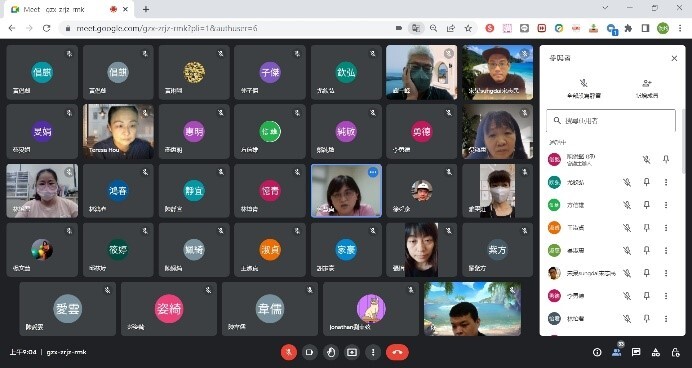Image resolution: width=692 pixels, height=368 pixels.
Task: Open meeting details info icon
Action: point(597,352)
